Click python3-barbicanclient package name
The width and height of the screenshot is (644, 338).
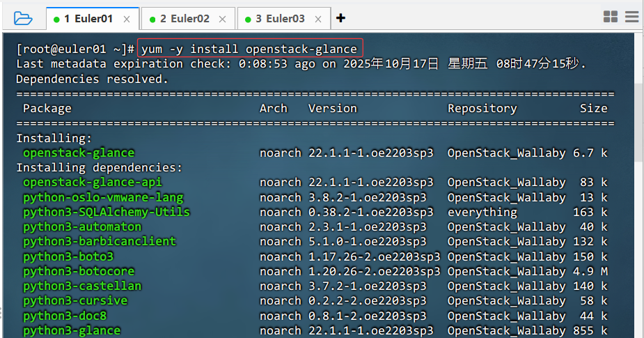pyautogui.click(x=100, y=241)
